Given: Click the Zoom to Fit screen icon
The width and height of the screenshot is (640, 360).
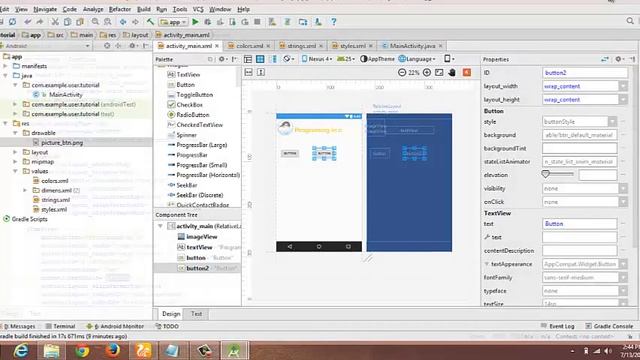Looking at the screenshot, I should click(439, 73).
